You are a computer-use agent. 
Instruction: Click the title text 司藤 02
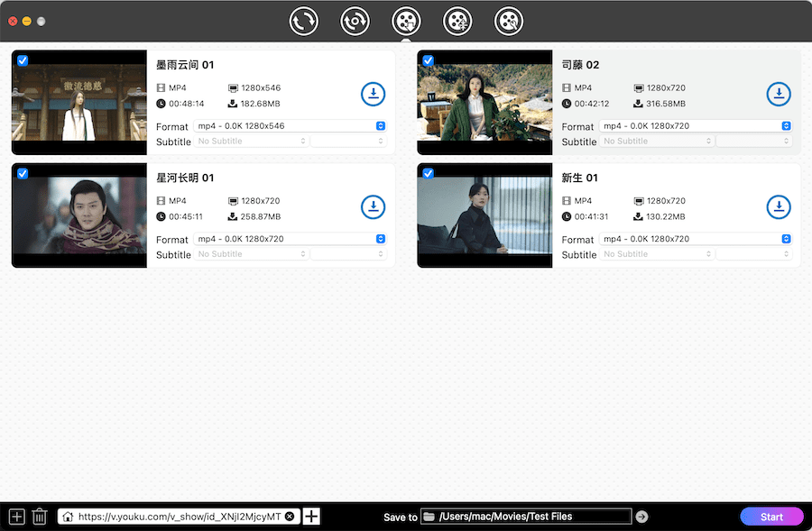tap(580, 65)
